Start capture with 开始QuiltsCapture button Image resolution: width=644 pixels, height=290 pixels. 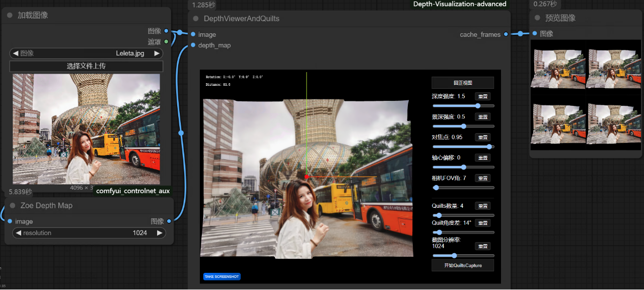[463, 265]
